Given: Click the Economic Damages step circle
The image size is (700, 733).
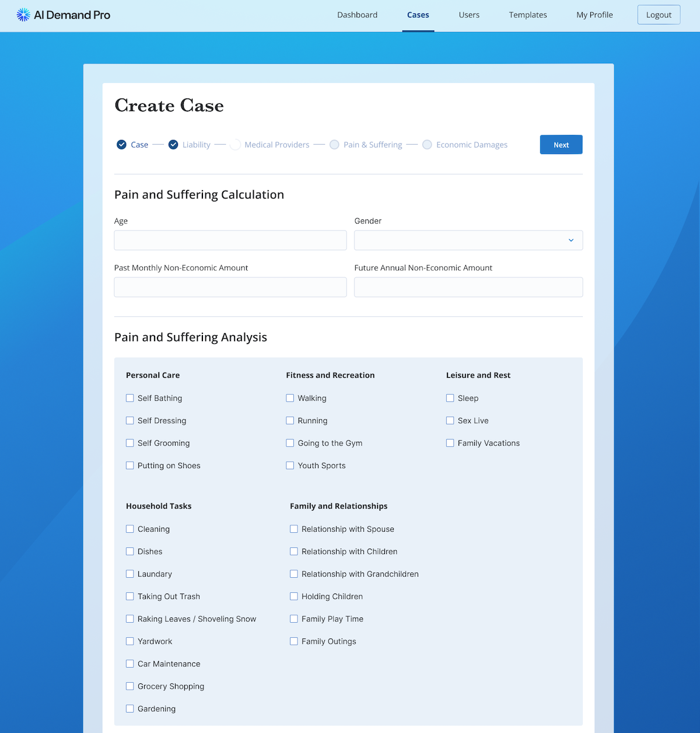Looking at the screenshot, I should click(427, 145).
